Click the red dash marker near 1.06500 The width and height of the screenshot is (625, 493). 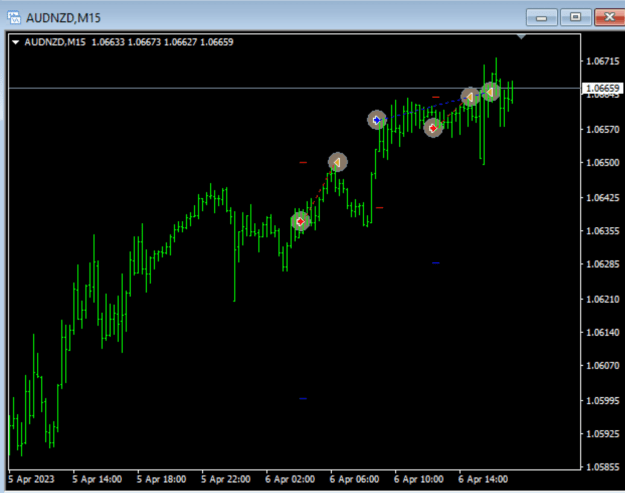303,163
